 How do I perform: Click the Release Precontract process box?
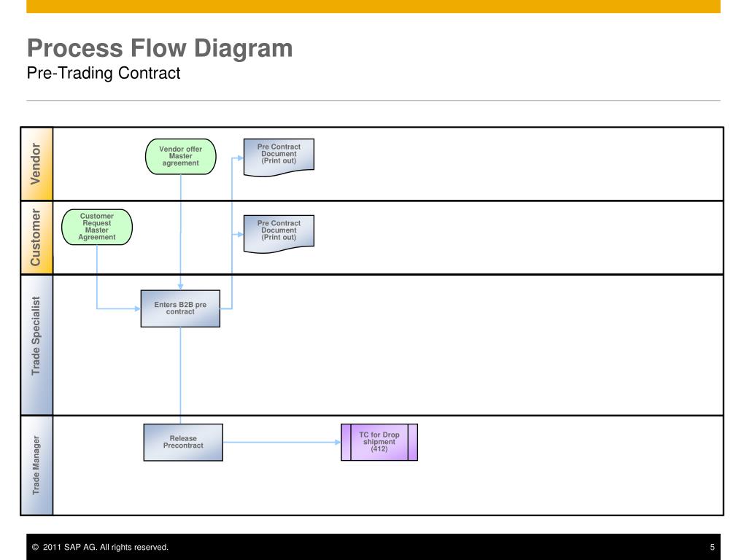pyautogui.click(x=183, y=443)
